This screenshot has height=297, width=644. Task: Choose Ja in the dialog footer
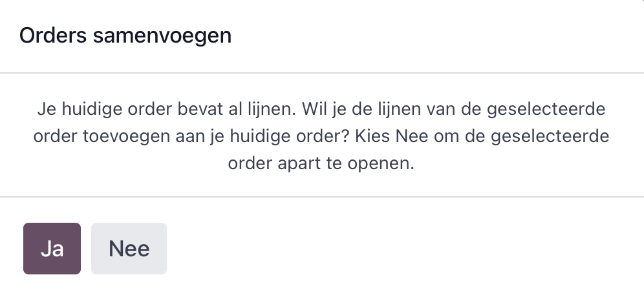coord(52,249)
